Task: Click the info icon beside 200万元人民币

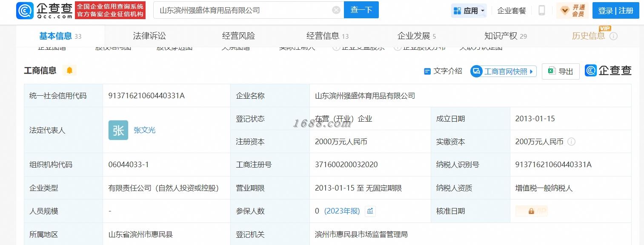Action: [572, 142]
